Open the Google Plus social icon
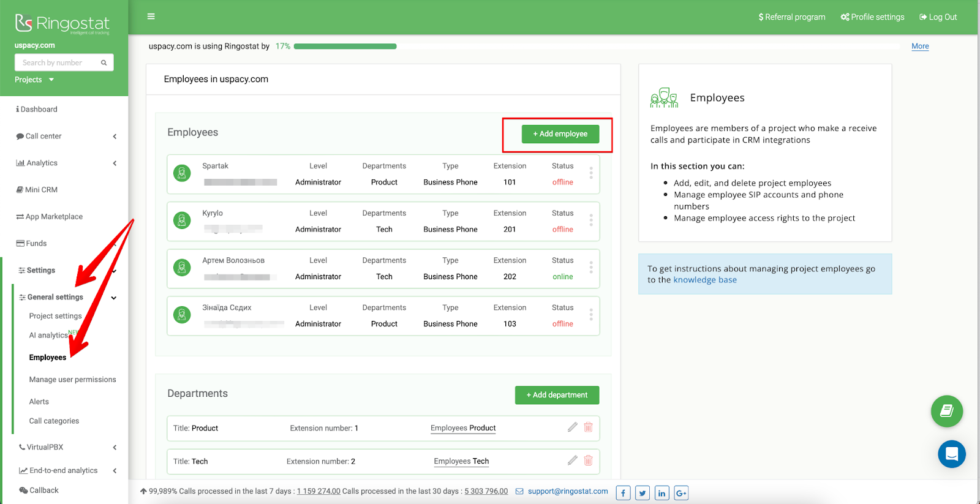Viewport: 980px width, 504px height. coord(681,492)
